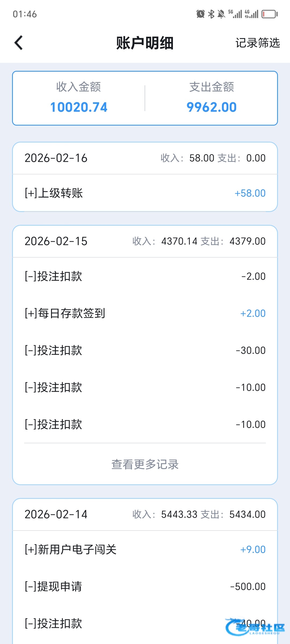Tap the muted notification bell icon
Image resolution: width=290 pixels, height=644 pixels.
(x=221, y=14)
